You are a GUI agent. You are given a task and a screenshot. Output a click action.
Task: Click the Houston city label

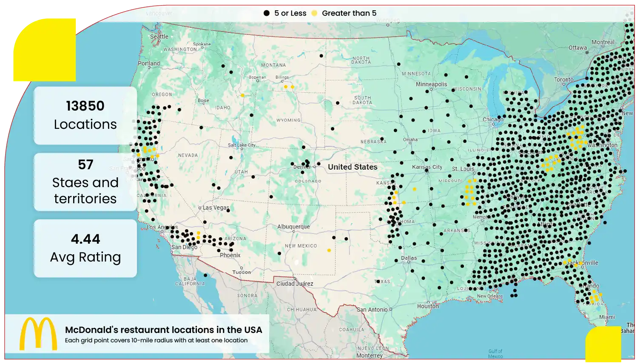[x=428, y=306]
